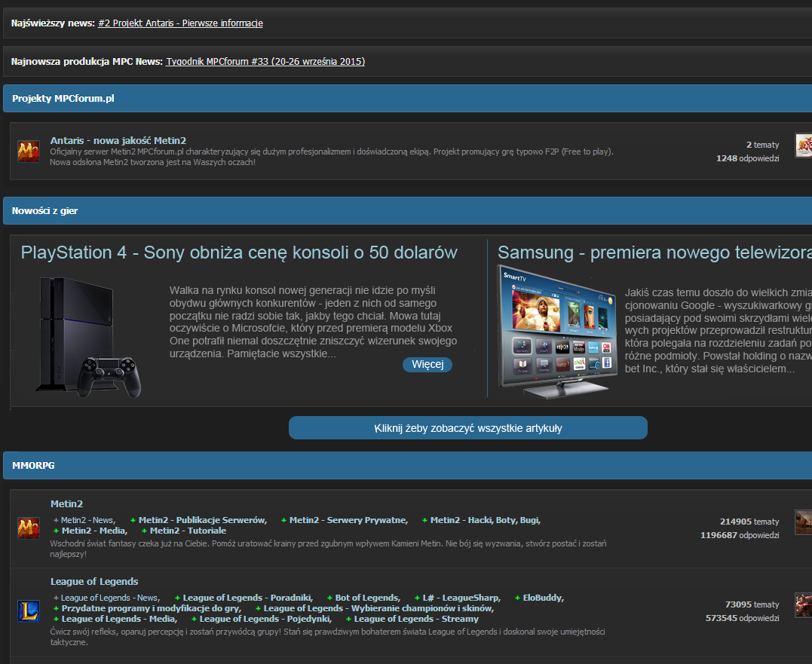Click the '214905 tematy' count in Metin2 row
812x664 pixels.
pos(749,522)
